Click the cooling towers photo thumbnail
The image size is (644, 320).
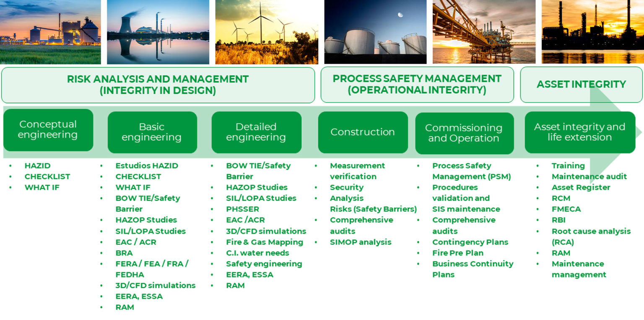coord(158,31)
